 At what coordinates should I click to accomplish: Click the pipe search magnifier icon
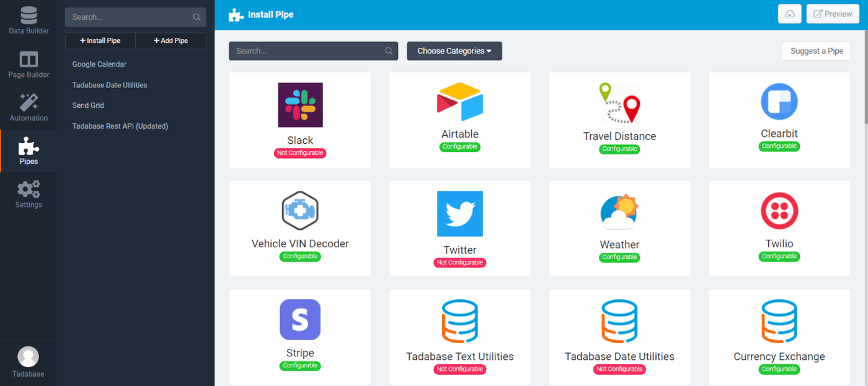pyautogui.click(x=389, y=51)
